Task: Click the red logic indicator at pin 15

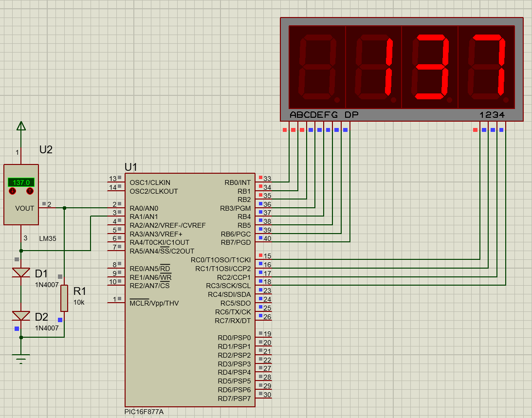Action: point(260,255)
